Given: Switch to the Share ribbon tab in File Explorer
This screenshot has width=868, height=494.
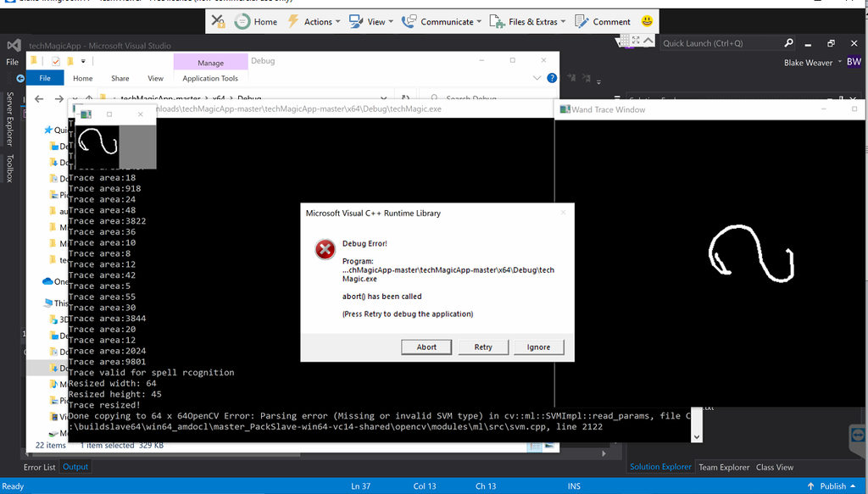Looking at the screenshot, I should (x=120, y=78).
